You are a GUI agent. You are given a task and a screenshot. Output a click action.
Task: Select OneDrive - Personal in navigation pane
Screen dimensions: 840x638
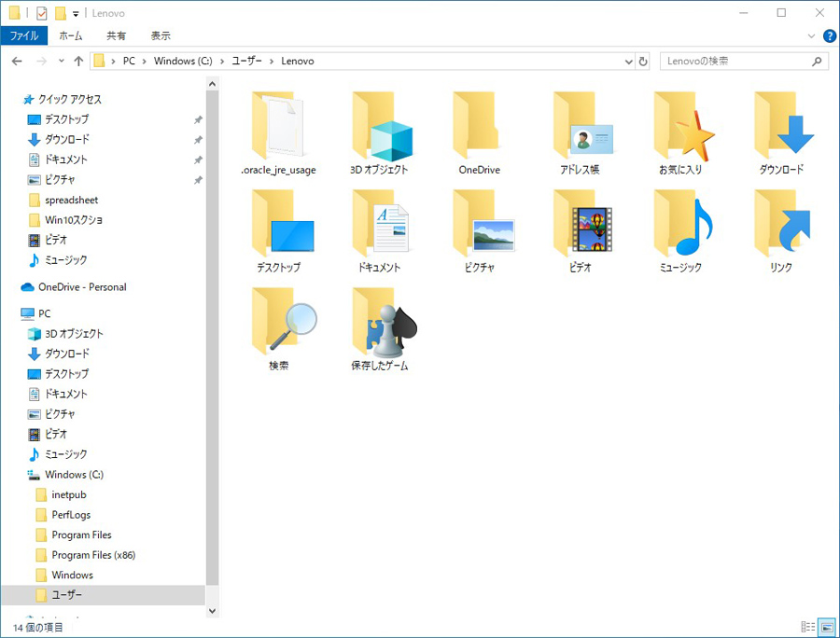click(82, 287)
